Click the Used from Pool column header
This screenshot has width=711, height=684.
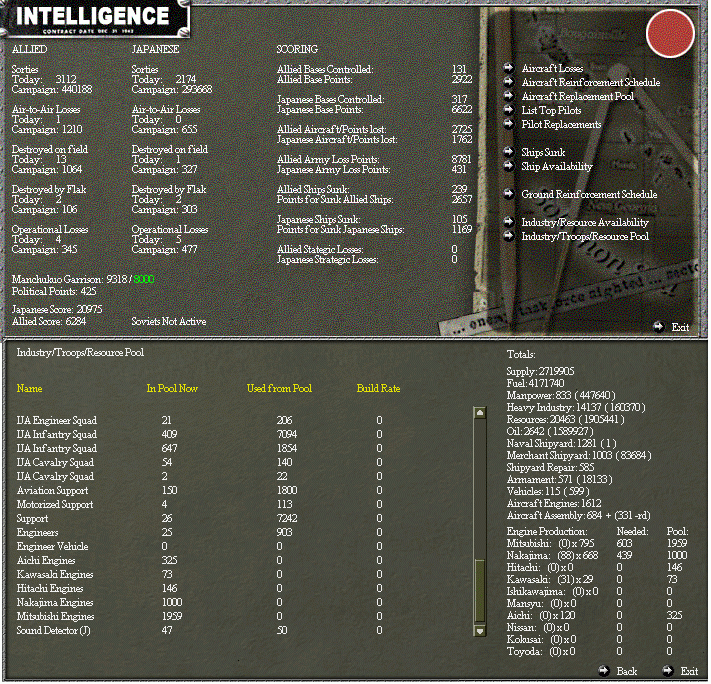279,388
